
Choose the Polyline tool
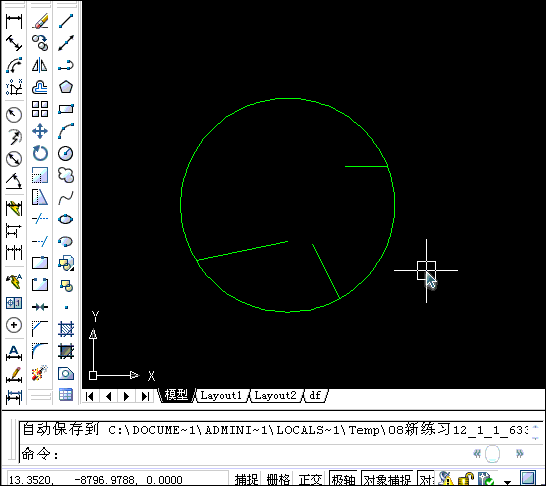tap(65, 65)
